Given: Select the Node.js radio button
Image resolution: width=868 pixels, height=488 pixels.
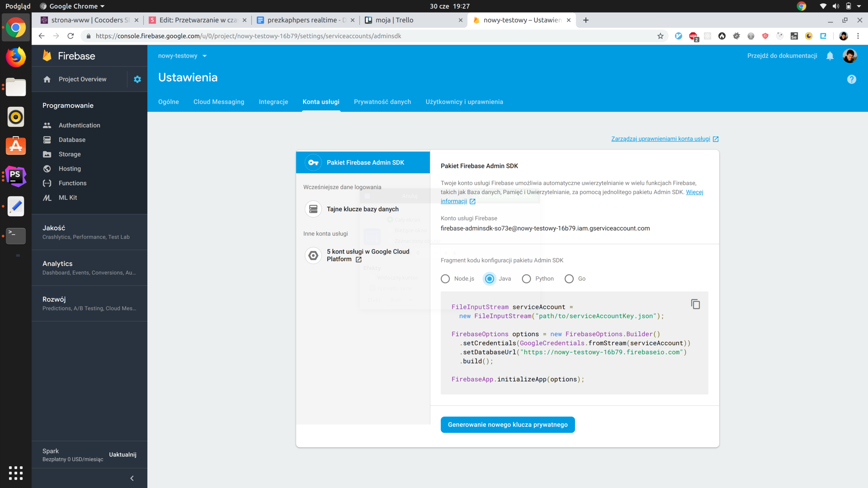Looking at the screenshot, I should pos(445,279).
